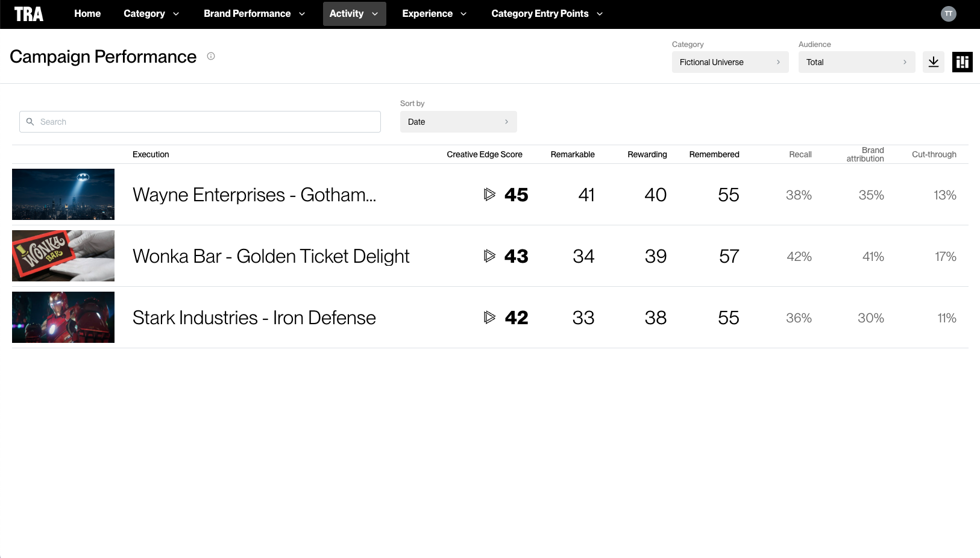Click the TRA logo
Screen dimensions: 980x558
click(29, 14)
